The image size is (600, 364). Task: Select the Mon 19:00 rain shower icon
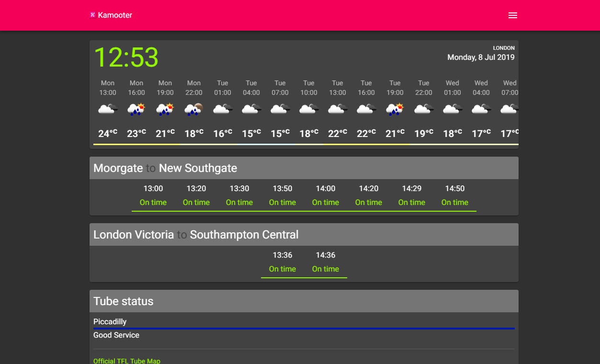pos(165,110)
